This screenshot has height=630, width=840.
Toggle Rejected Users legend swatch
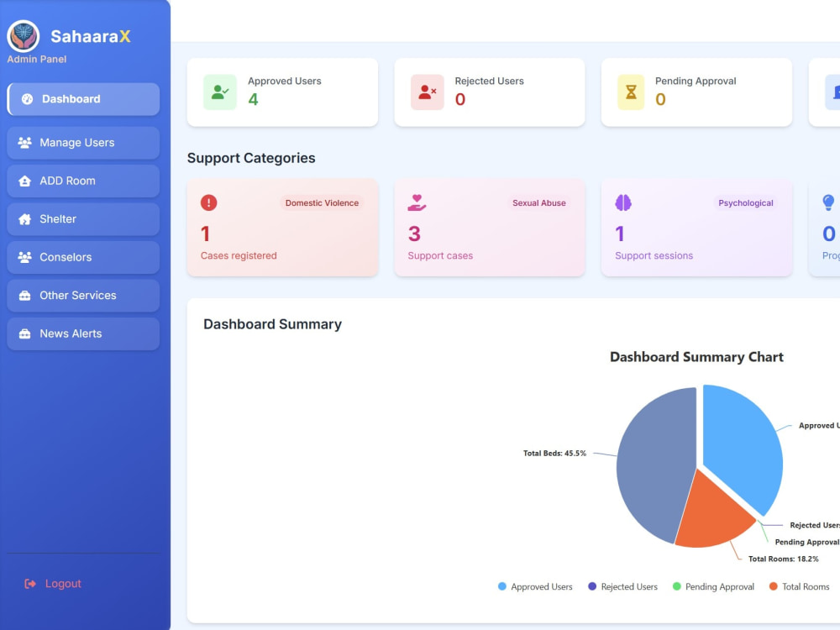point(592,586)
